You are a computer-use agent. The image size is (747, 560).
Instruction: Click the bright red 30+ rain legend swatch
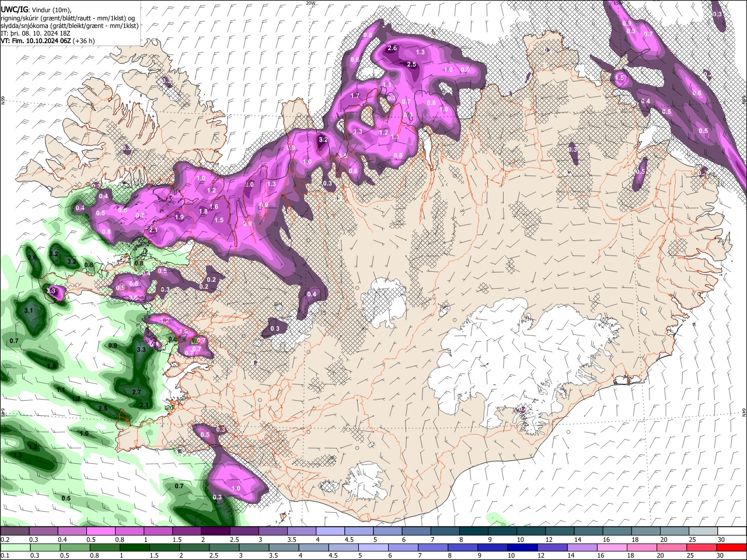pyautogui.click(x=731, y=547)
